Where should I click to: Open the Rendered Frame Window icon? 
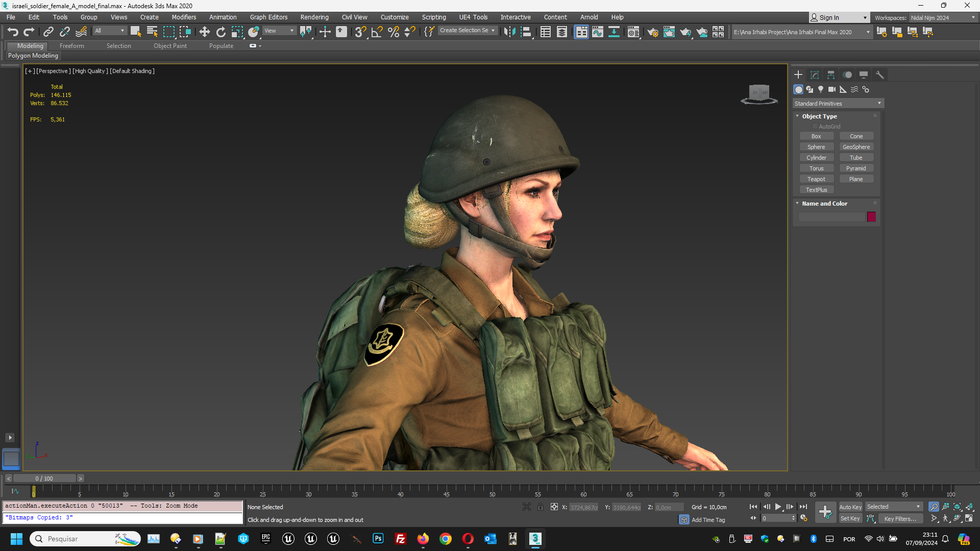(x=669, y=32)
